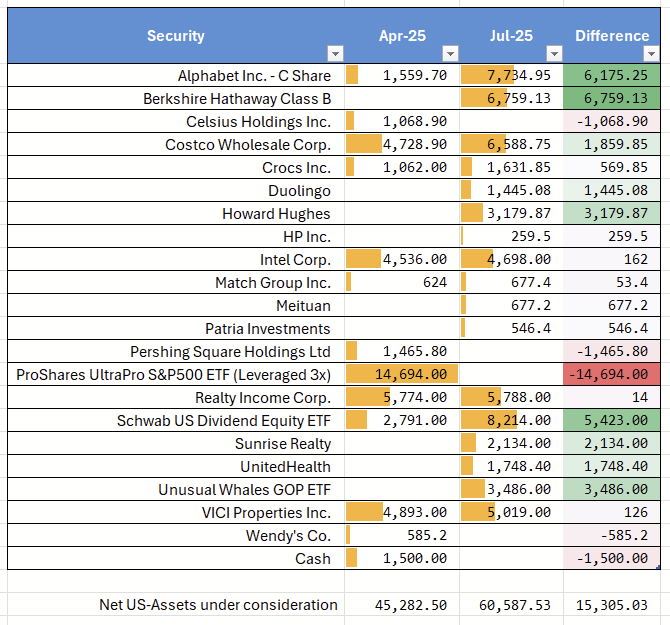Select Match Group Apr-25 value 624
Image resolution: width=670 pixels, height=625 pixels.
pyautogui.click(x=402, y=283)
